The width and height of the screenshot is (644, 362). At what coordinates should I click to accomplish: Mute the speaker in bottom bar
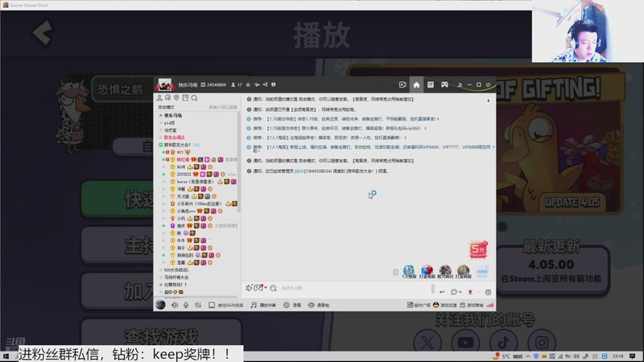pyautogui.click(x=175, y=306)
